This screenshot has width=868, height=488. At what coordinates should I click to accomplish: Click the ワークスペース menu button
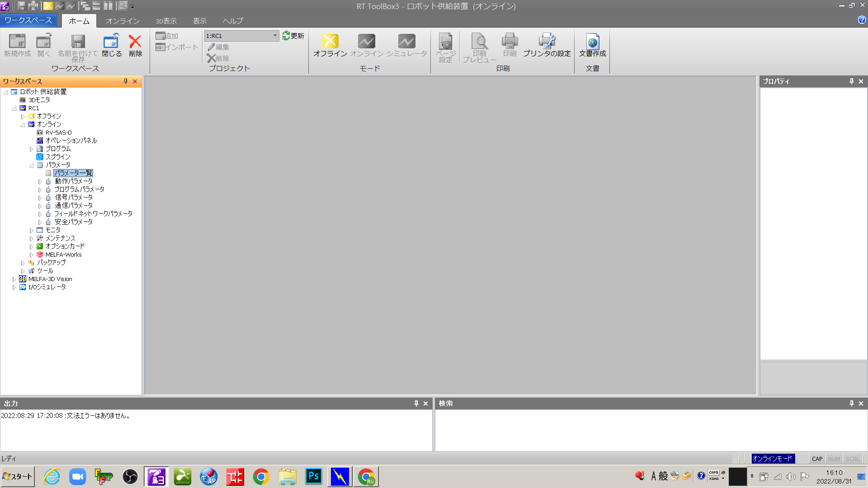28,20
